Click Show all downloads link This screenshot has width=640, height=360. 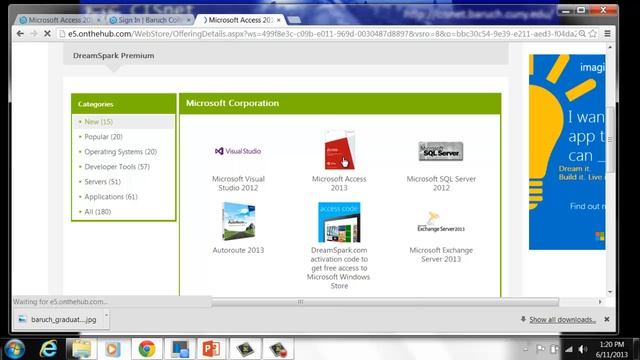click(562, 320)
